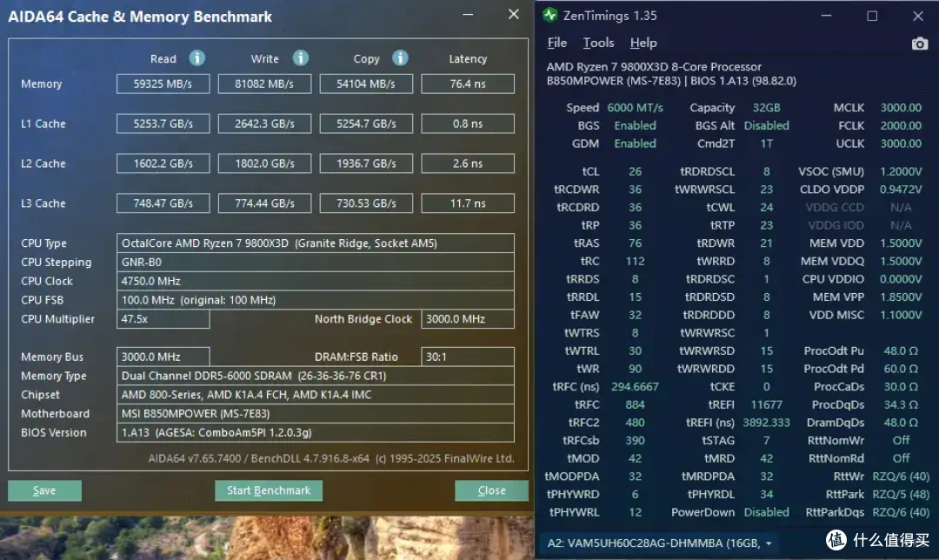This screenshot has height=560, width=939.
Task: Click the Close button in AIDA64
Action: click(491, 490)
